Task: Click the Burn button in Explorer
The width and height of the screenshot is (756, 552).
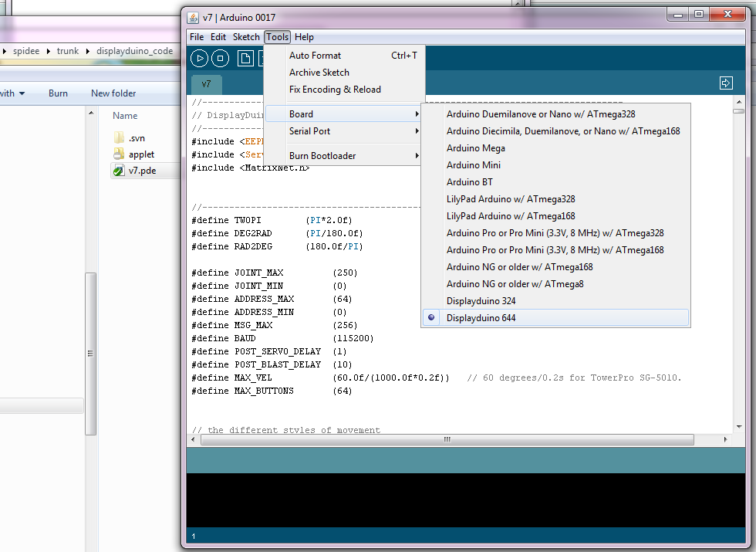Action: pos(58,93)
